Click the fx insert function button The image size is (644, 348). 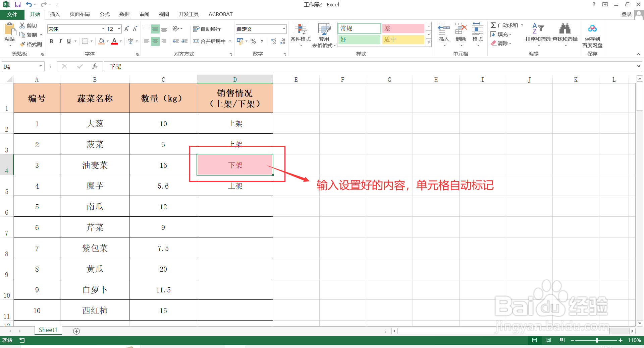(x=95, y=66)
